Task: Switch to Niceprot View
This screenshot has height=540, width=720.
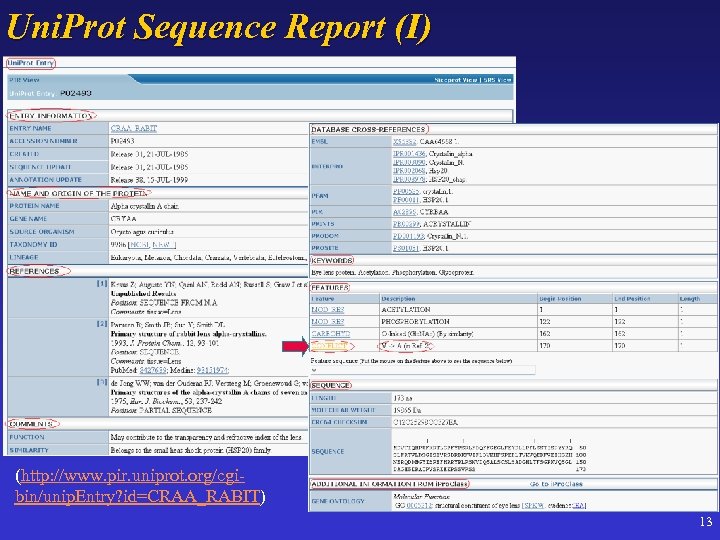Action: coord(456,80)
